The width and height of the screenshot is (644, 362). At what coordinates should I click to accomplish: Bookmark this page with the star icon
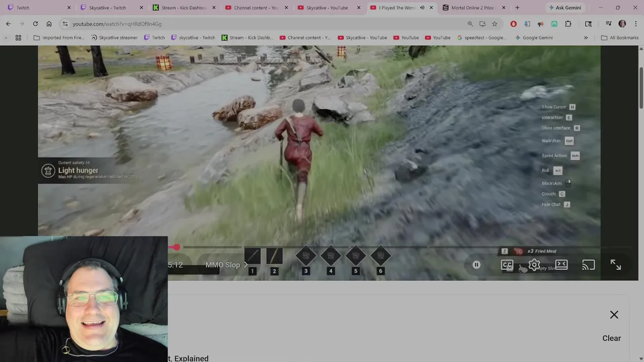pos(495,24)
